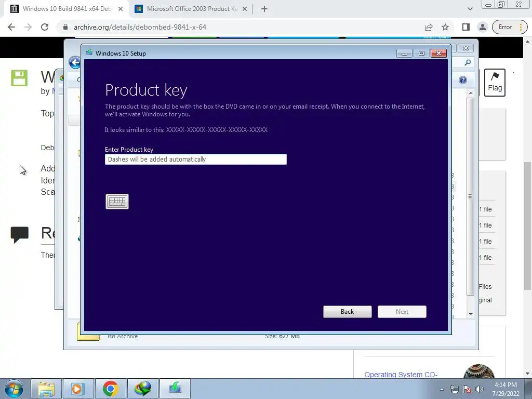The image size is (532, 399).
Task: Show hidden system tray icons
Action: [x=442, y=389]
